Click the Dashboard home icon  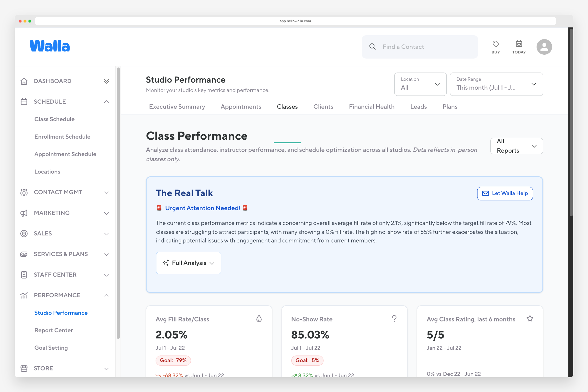24,81
